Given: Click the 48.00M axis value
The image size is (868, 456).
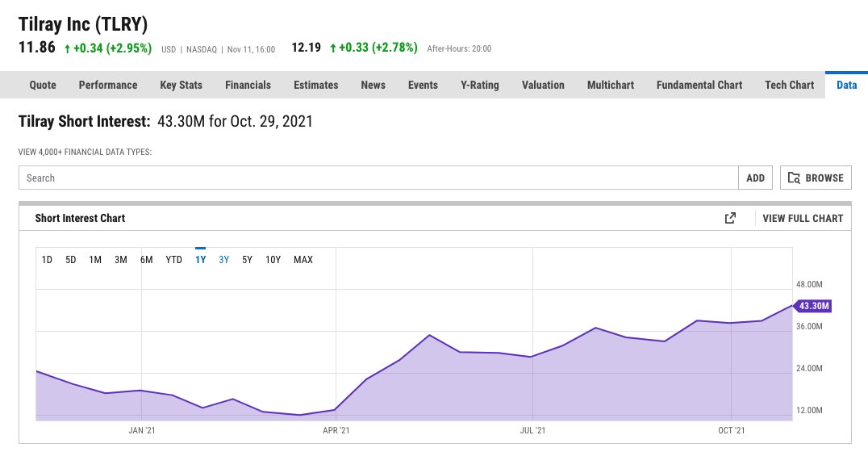Looking at the screenshot, I should click(x=809, y=284).
